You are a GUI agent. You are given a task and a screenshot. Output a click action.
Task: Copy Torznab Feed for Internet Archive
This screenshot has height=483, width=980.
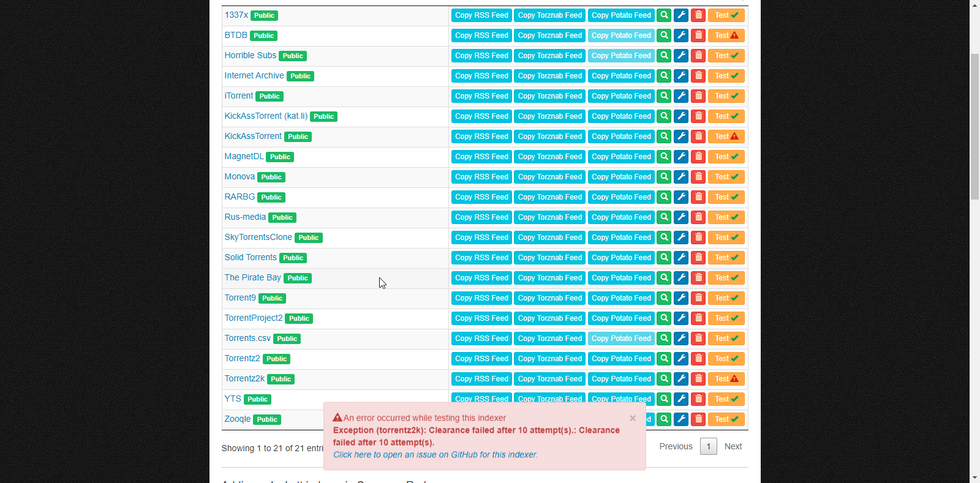coord(550,76)
